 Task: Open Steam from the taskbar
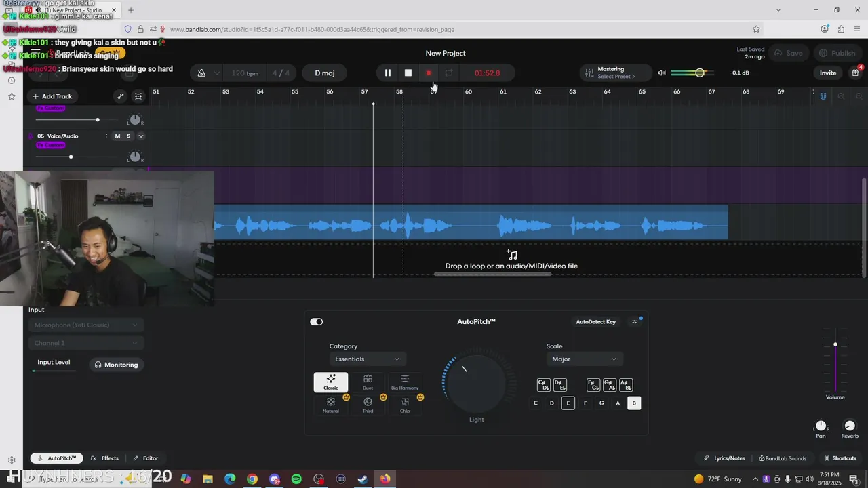[x=363, y=479]
